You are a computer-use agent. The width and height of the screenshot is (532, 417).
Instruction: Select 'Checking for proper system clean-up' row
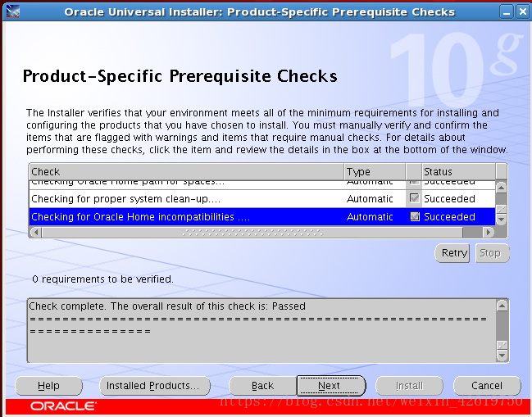click(x=262, y=198)
